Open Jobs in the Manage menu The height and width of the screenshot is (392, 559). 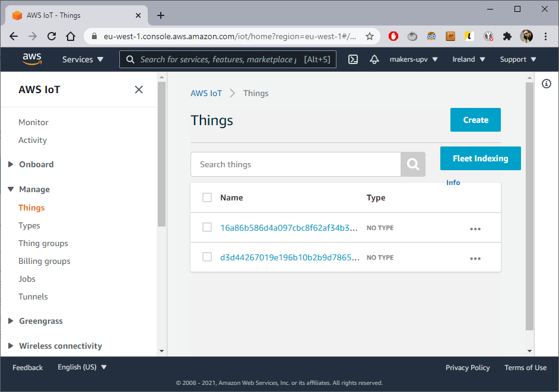[x=27, y=279]
